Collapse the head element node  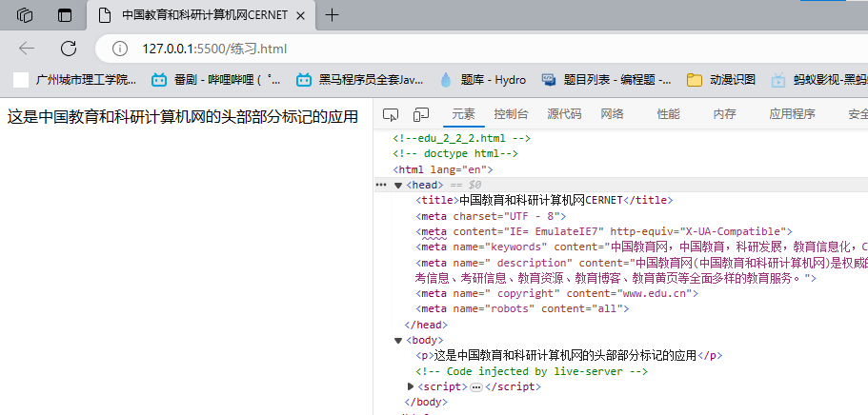398,186
